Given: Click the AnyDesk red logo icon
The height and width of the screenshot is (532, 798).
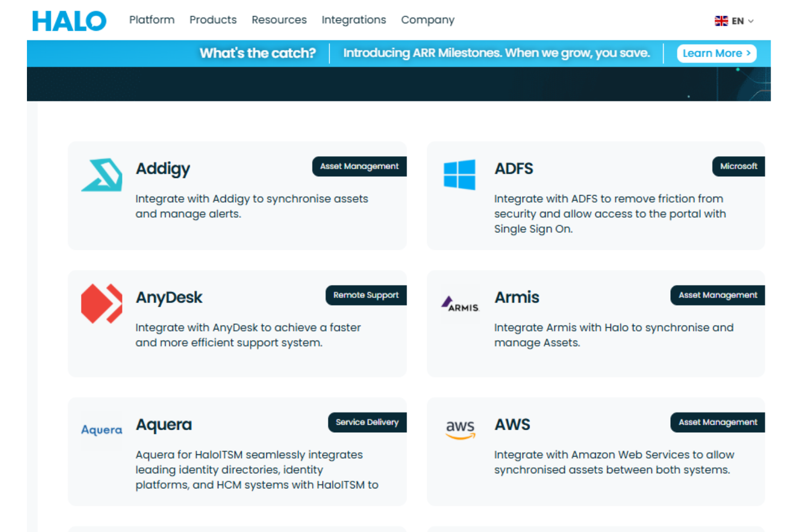Looking at the screenshot, I should (x=101, y=303).
